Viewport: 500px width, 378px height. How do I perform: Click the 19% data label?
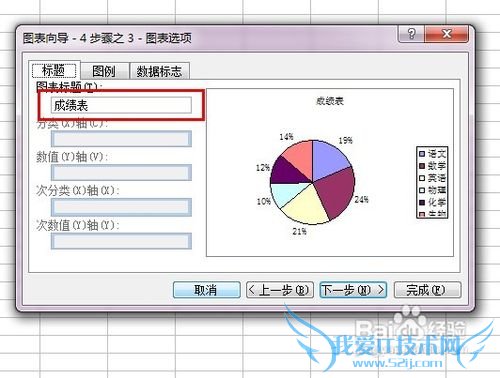pos(346,141)
